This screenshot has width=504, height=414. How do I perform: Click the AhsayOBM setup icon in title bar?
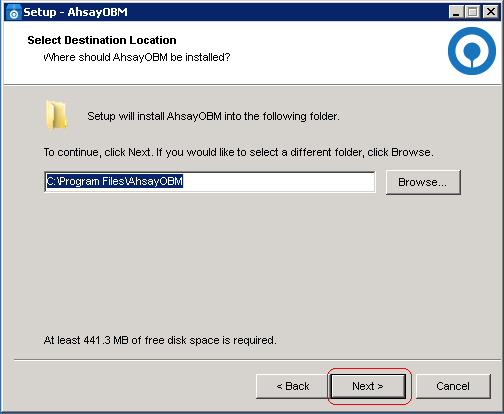click(13, 12)
